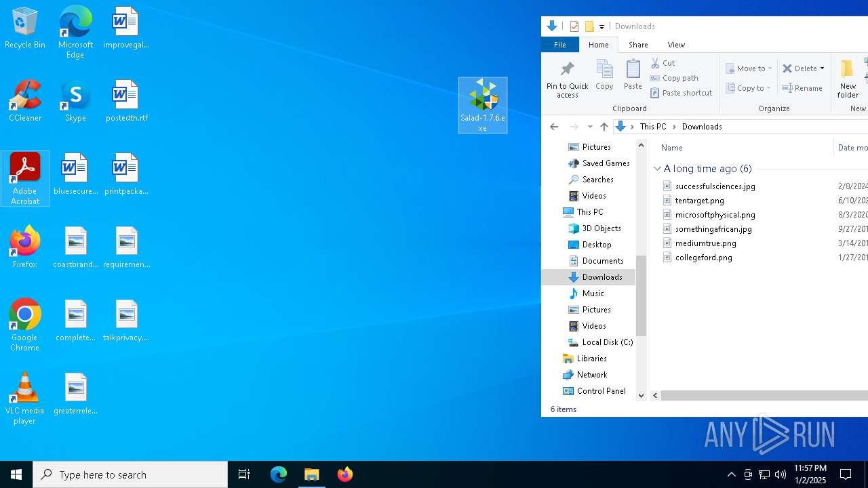Select the postedth.rtf document on desktop
868x488 pixels.
pyautogui.click(x=126, y=102)
